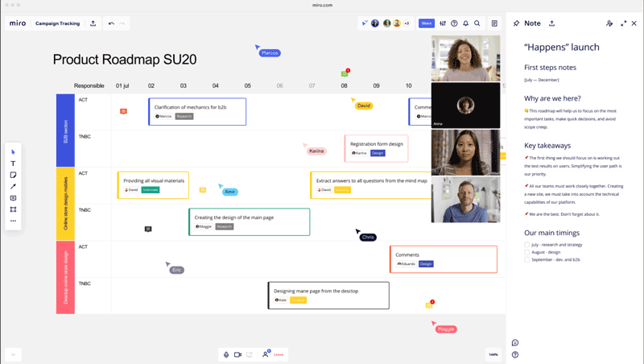Open the notifications bell
644x364 pixels.
click(465, 23)
